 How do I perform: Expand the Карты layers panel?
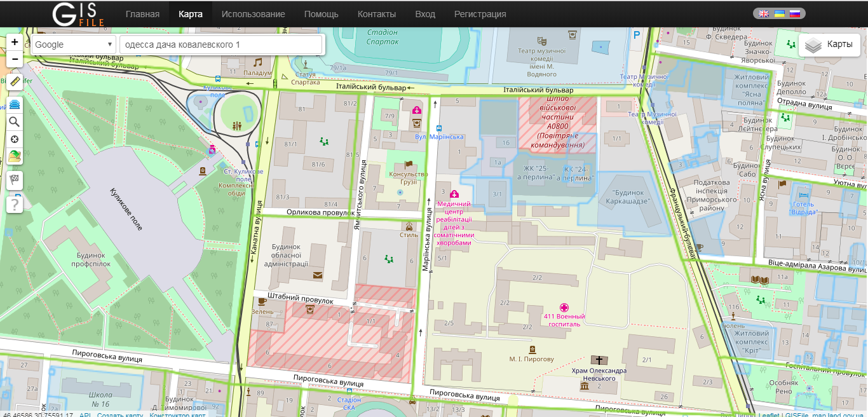point(829,44)
